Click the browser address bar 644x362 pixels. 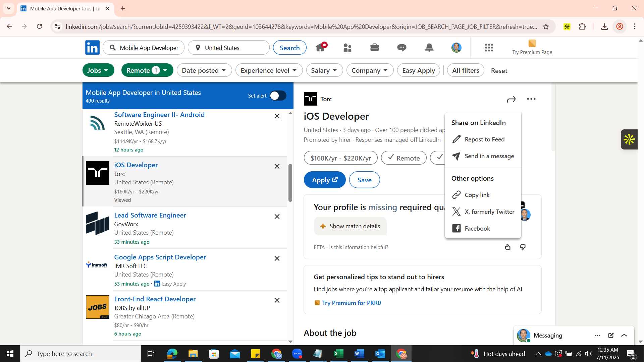301,26
